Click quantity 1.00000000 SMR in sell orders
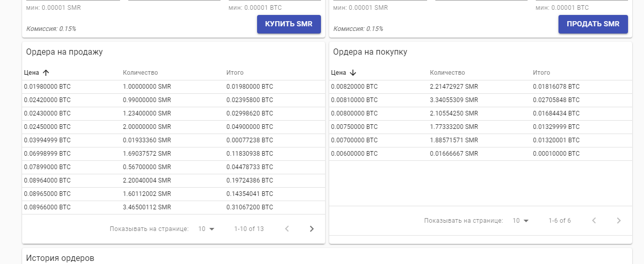The height and width of the screenshot is (264, 644). click(x=147, y=87)
